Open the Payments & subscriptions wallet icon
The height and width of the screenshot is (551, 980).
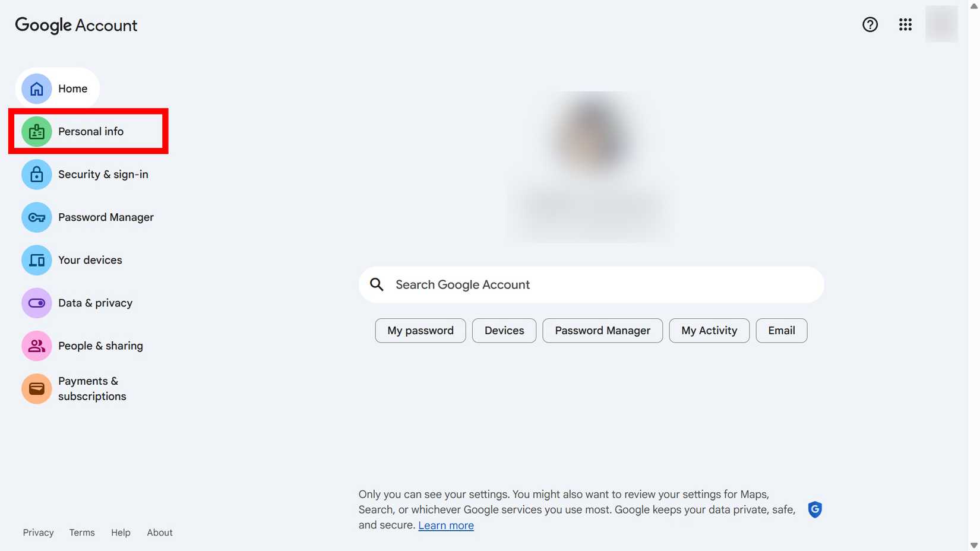coord(36,388)
